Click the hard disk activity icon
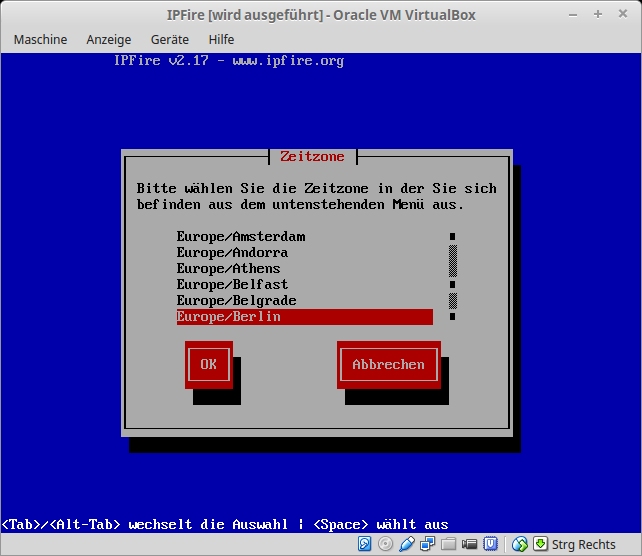The width and height of the screenshot is (642, 556). pyautogui.click(x=364, y=544)
